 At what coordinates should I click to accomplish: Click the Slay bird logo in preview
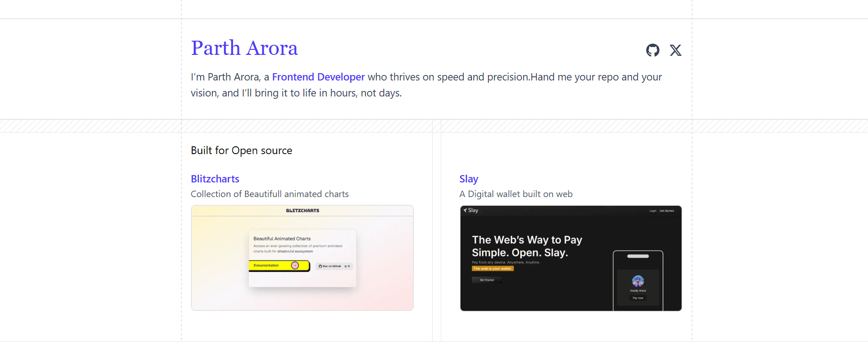tap(465, 210)
